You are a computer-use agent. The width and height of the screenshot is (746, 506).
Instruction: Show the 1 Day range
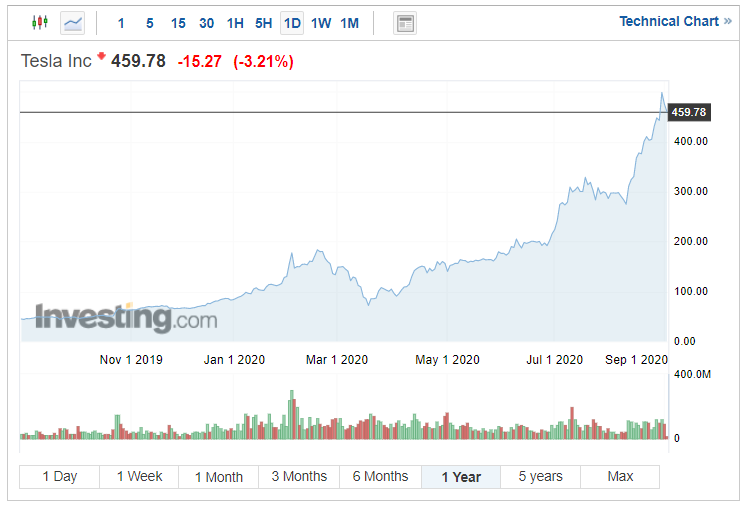coord(59,477)
